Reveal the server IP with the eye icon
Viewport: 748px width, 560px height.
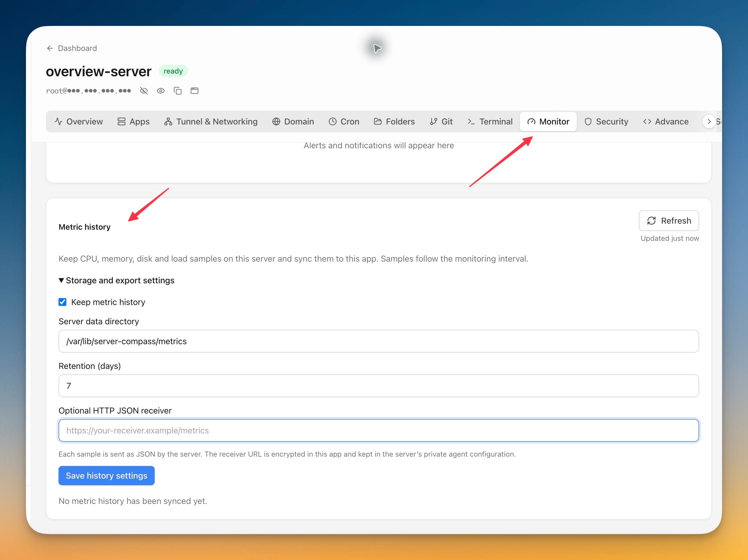click(161, 91)
